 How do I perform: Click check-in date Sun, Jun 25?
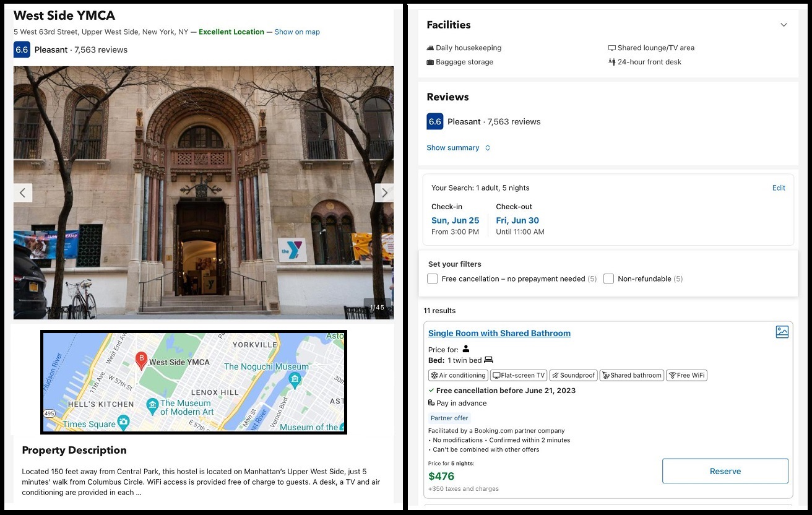(456, 220)
